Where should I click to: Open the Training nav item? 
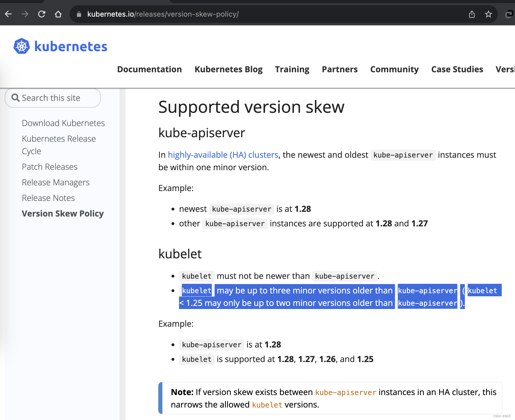point(292,69)
